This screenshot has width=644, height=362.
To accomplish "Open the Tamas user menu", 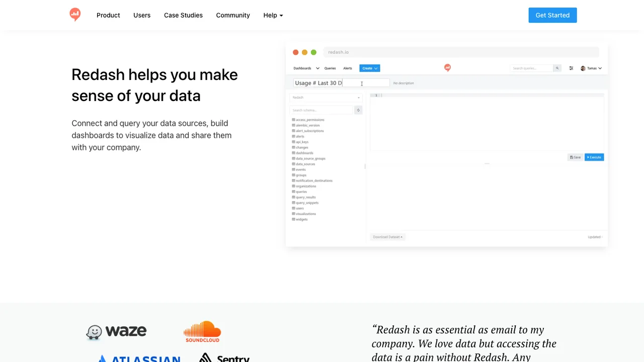I will tap(591, 68).
